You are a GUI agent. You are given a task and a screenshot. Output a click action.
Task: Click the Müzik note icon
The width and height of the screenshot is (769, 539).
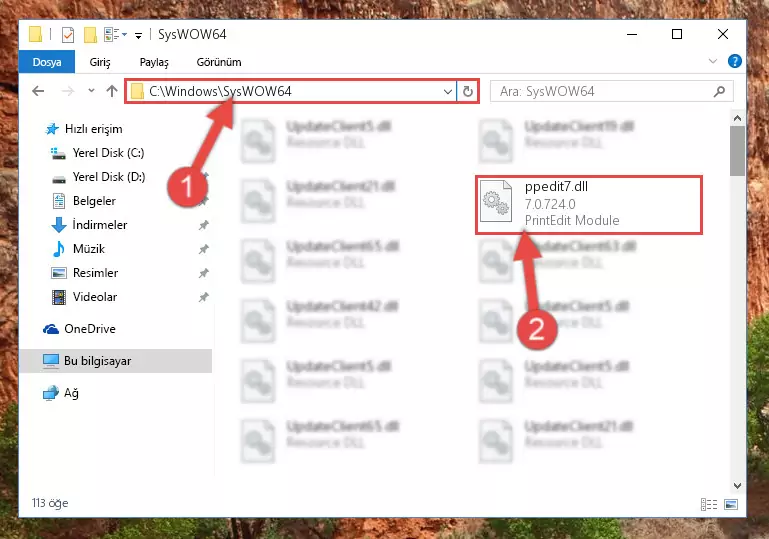[x=58, y=249]
